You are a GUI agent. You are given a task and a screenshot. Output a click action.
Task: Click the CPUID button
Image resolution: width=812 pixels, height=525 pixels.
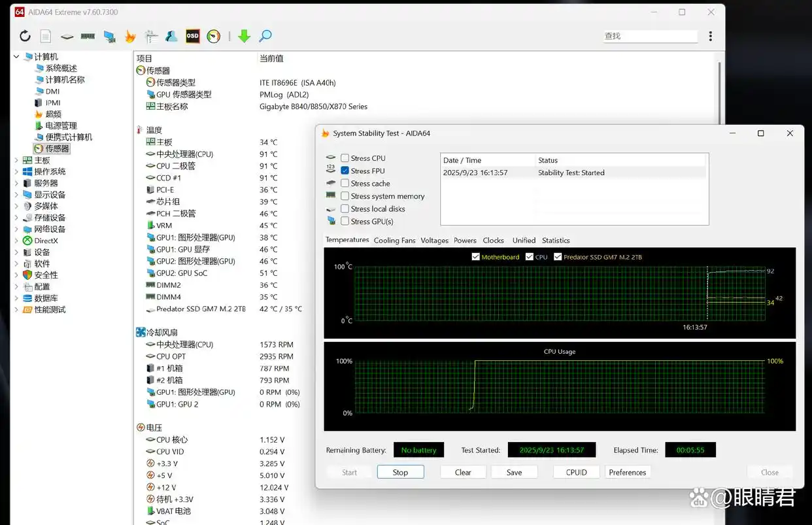click(x=576, y=471)
